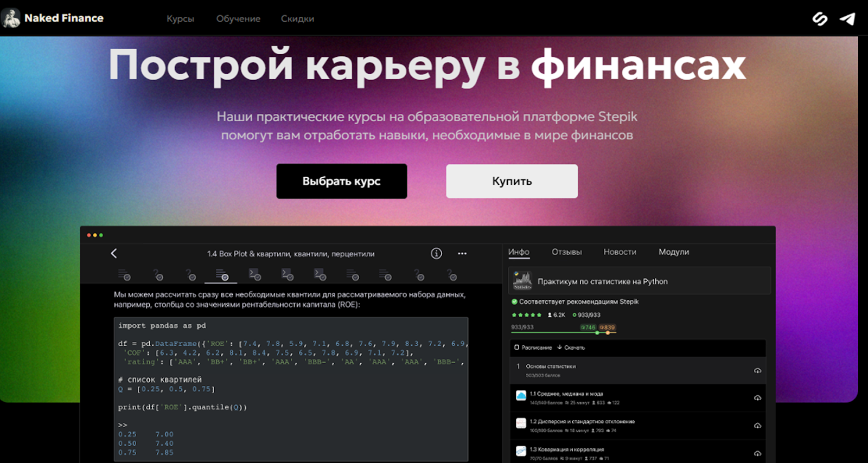Image resolution: width=868 pixels, height=463 pixels.
Task: Select the second code-task step icon
Action: tap(288, 275)
